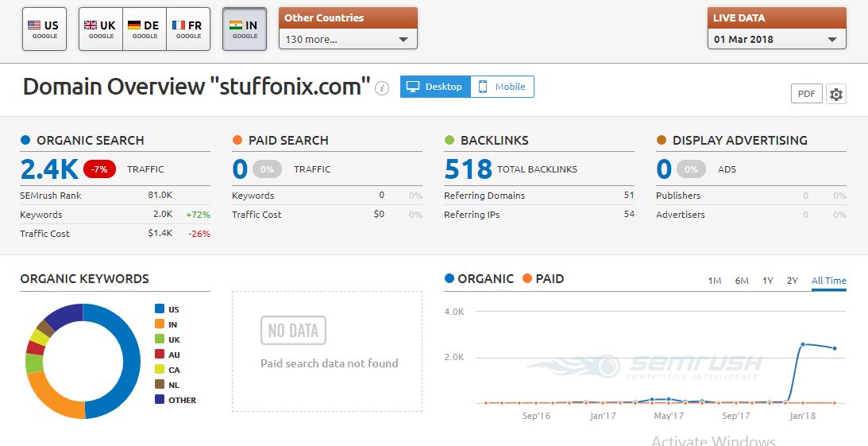
Task: Select the 2Y chart range tab
Action: (793, 281)
